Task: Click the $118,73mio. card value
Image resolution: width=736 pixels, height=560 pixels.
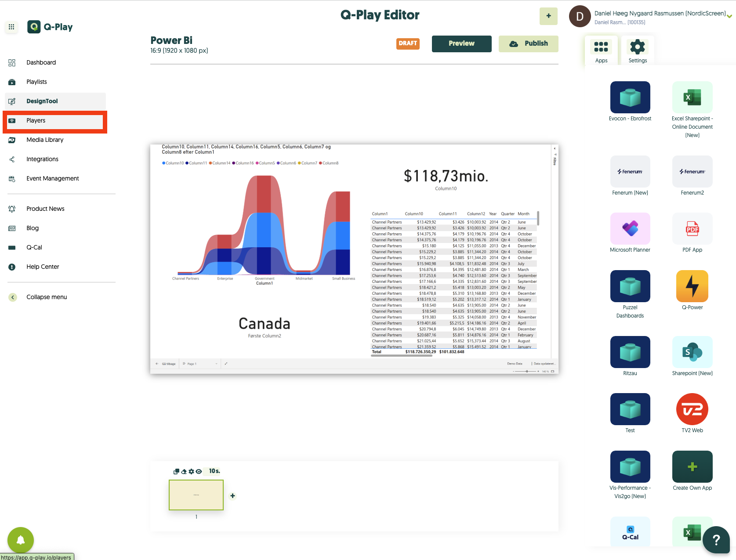Action: 446,176
